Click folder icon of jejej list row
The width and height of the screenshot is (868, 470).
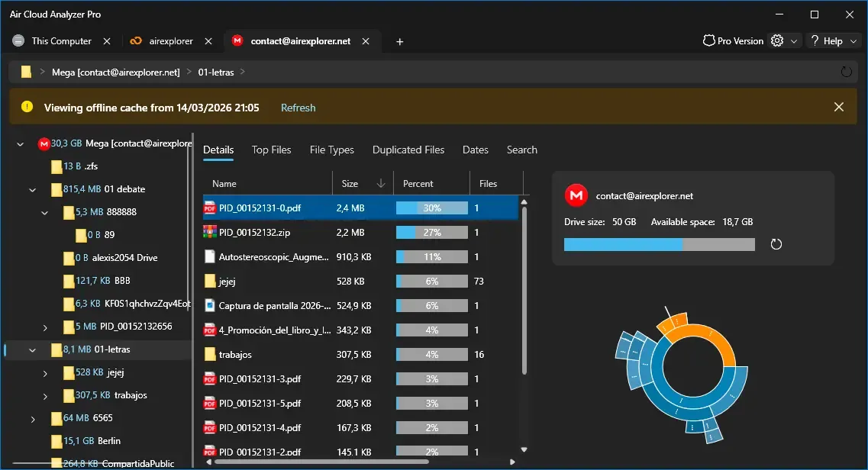pyautogui.click(x=209, y=281)
